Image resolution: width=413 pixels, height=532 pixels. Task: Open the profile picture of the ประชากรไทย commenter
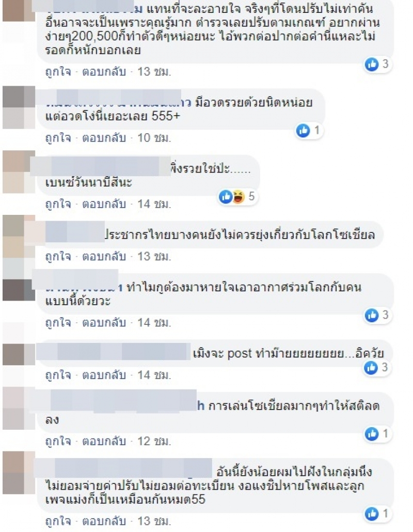point(19,237)
